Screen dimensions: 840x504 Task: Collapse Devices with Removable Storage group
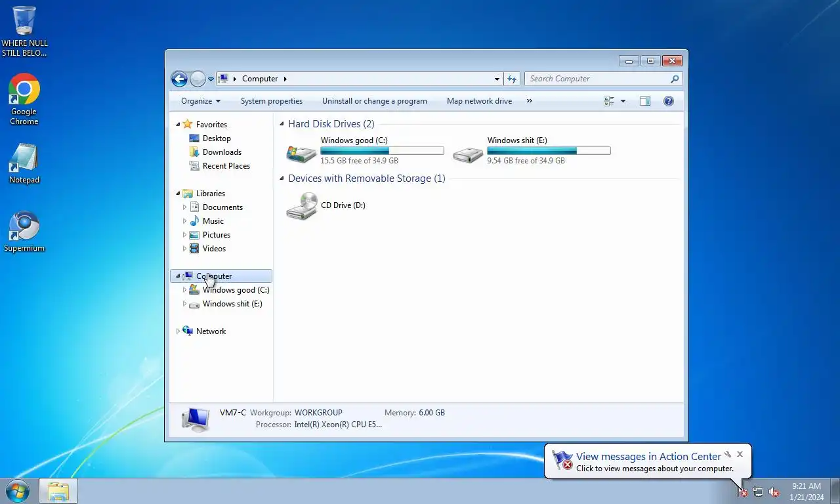tap(282, 178)
